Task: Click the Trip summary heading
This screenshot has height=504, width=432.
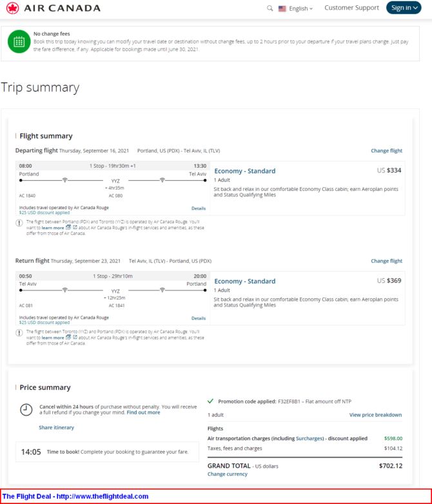Action: 40,87
